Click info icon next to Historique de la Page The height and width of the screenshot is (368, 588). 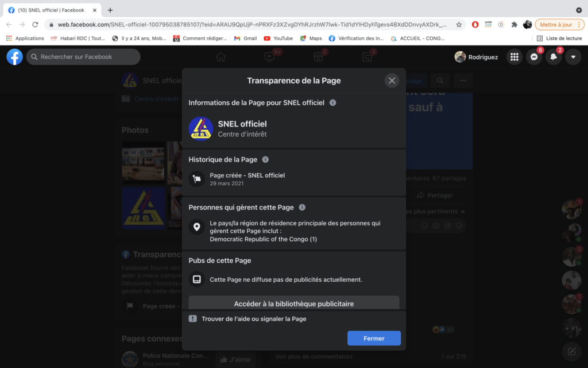coord(265,159)
